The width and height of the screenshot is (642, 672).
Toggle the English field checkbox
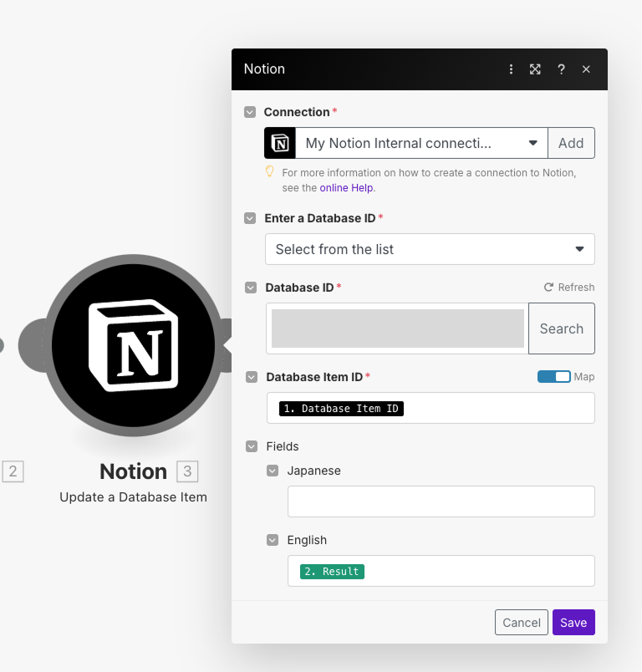click(x=273, y=540)
